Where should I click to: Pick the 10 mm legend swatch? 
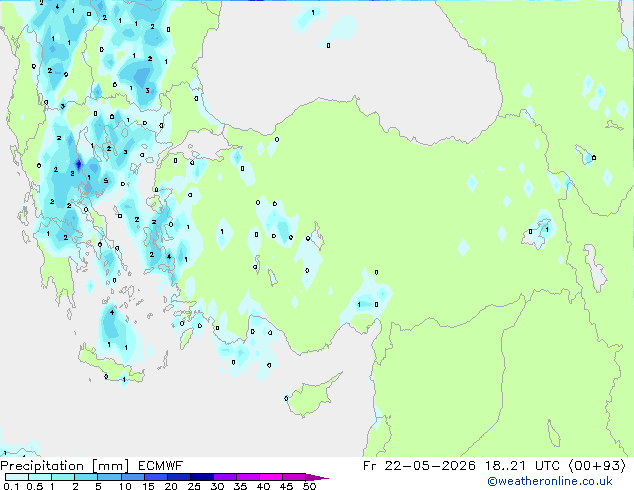[x=132, y=477]
